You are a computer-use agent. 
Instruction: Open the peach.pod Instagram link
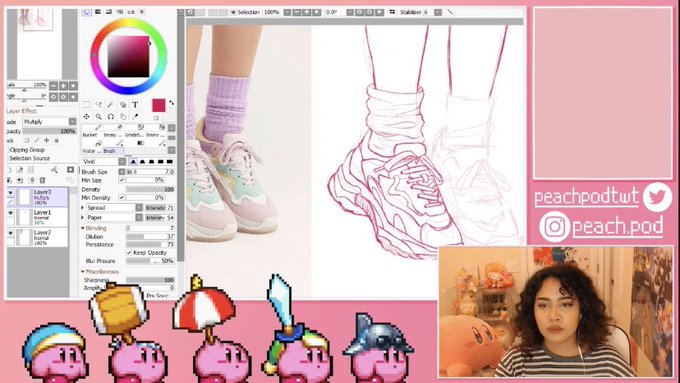pyautogui.click(x=617, y=226)
